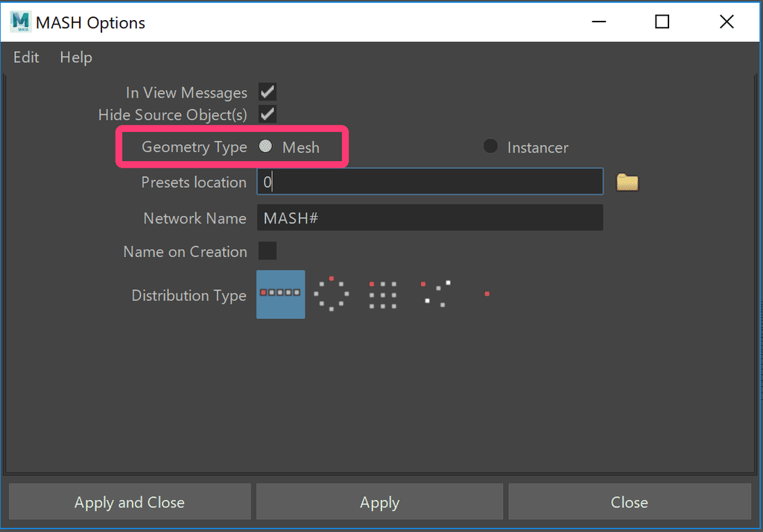Browse presets location with folder icon
Viewport: 763px width, 532px height.
(x=627, y=182)
